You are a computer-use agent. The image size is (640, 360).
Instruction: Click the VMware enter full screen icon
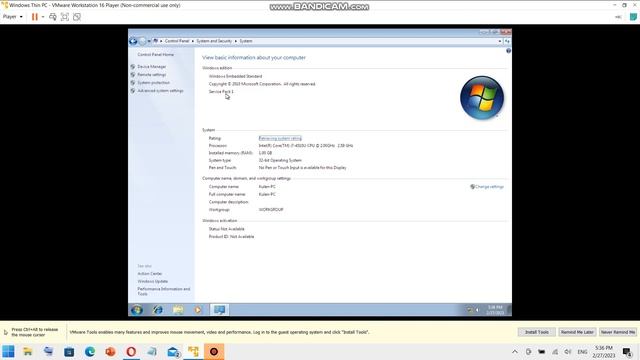click(64, 17)
